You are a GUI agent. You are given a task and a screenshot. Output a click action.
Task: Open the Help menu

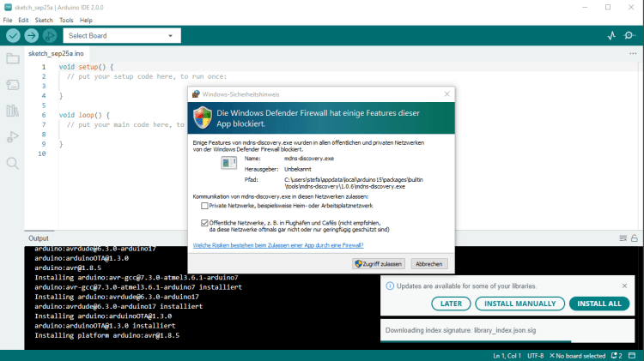[x=86, y=20]
